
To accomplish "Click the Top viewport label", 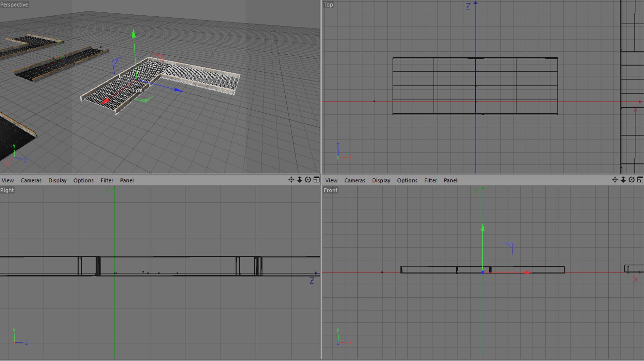I will click(x=328, y=4).
